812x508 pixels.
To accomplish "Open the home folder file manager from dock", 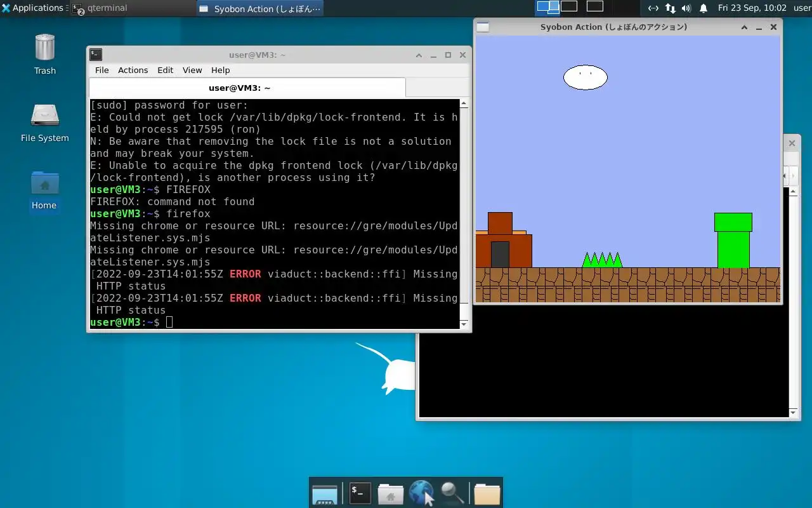I will 390,493.
